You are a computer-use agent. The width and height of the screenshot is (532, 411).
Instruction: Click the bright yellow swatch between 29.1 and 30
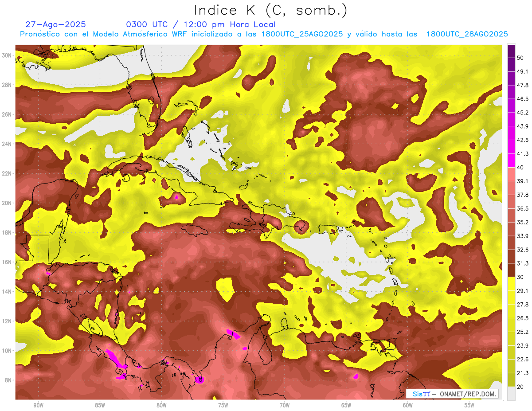coord(511,284)
